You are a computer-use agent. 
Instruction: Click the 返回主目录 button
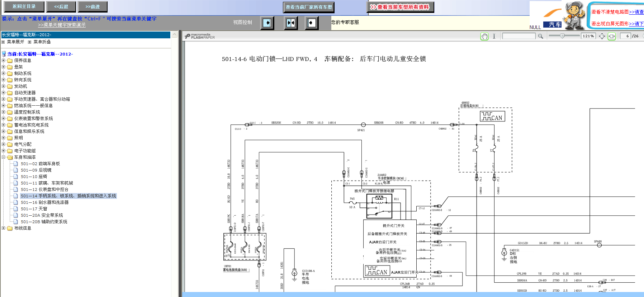click(24, 6)
